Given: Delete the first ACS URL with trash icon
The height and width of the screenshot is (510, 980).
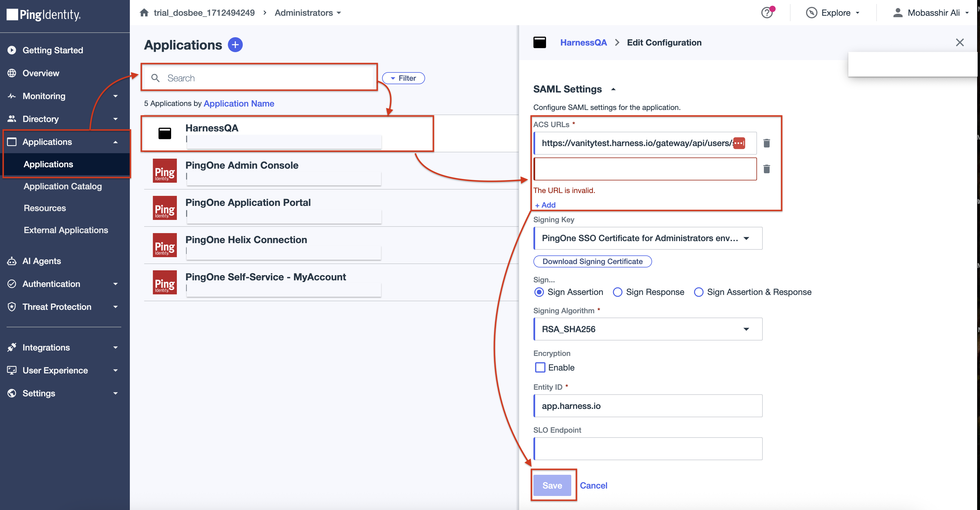Looking at the screenshot, I should [766, 143].
